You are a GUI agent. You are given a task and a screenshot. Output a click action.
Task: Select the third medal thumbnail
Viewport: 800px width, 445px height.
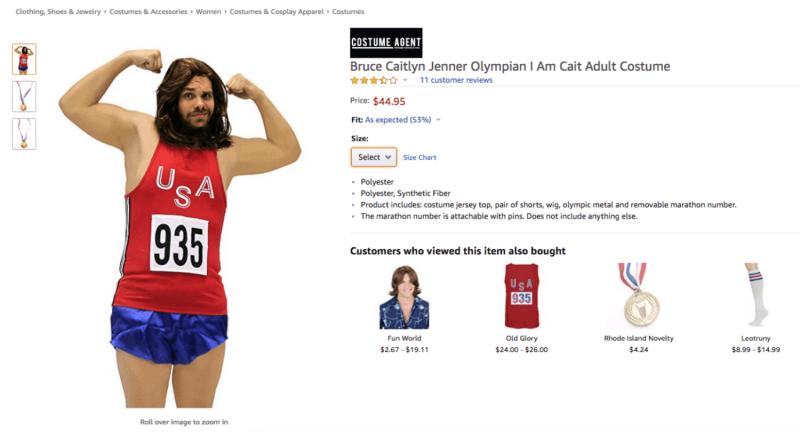click(25, 133)
